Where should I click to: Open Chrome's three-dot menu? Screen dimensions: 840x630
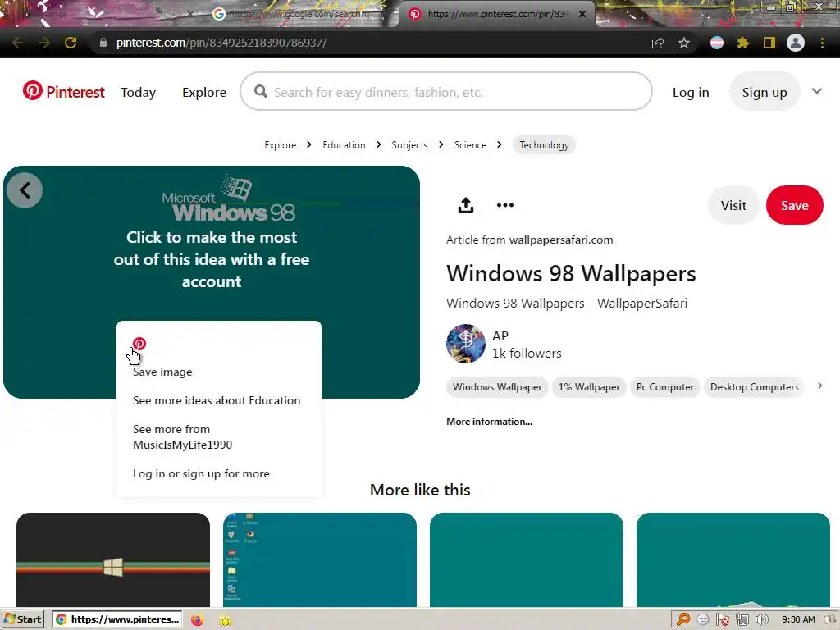pyautogui.click(x=822, y=43)
